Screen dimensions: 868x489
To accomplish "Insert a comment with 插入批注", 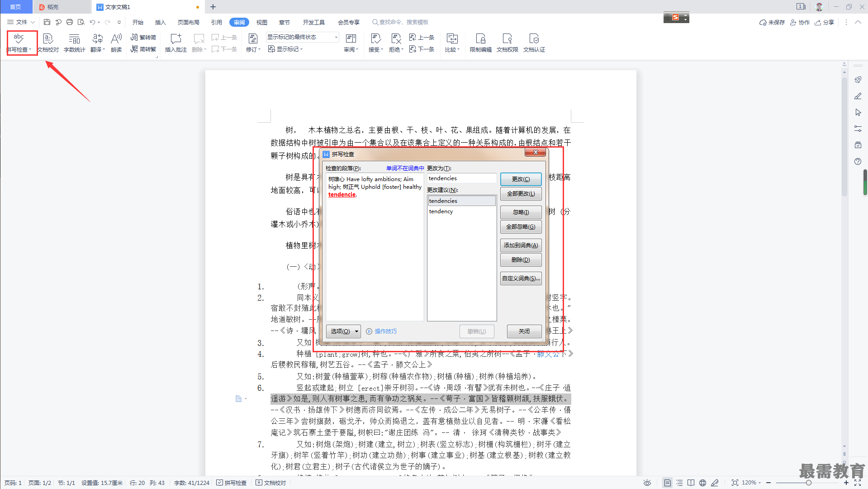I will click(175, 42).
